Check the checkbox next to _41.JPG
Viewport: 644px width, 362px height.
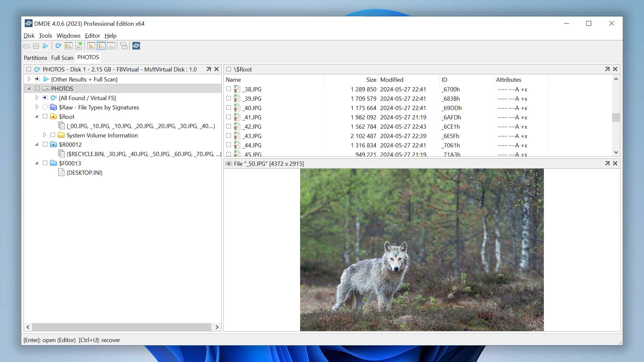click(x=229, y=117)
